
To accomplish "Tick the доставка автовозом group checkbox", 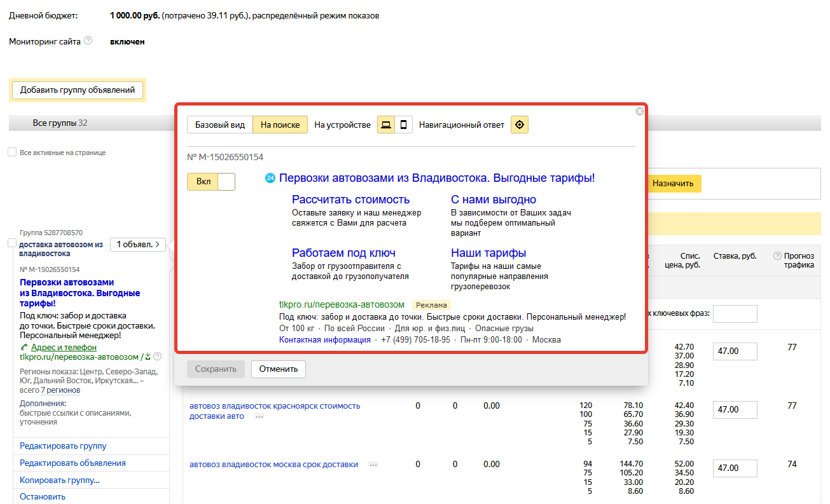I will pyautogui.click(x=12, y=243).
